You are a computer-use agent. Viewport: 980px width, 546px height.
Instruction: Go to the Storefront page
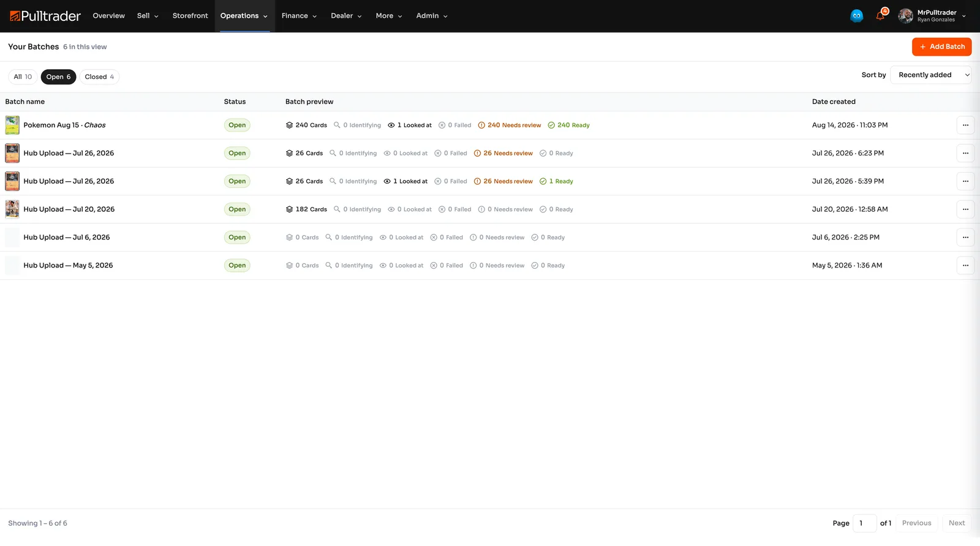coord(190,16)
